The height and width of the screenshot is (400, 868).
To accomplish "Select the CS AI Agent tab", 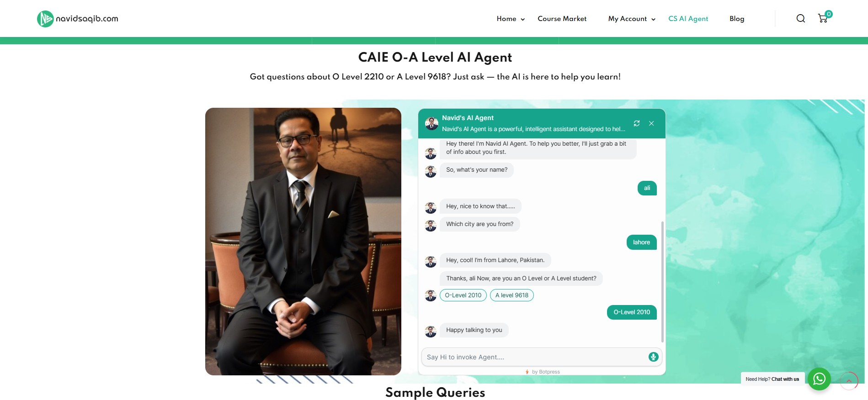I will pos(688,19).
